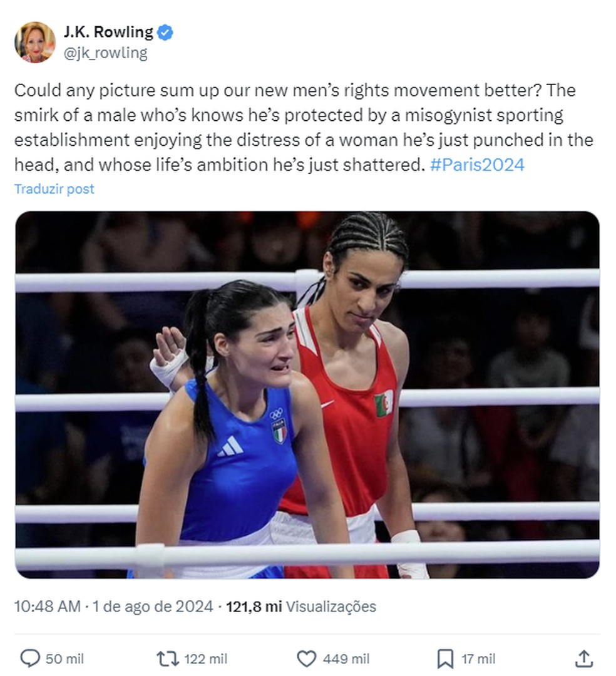
Task: Bookmark this post using the bookmark icon
Action: pyautogui.click(x=444, y=658)
